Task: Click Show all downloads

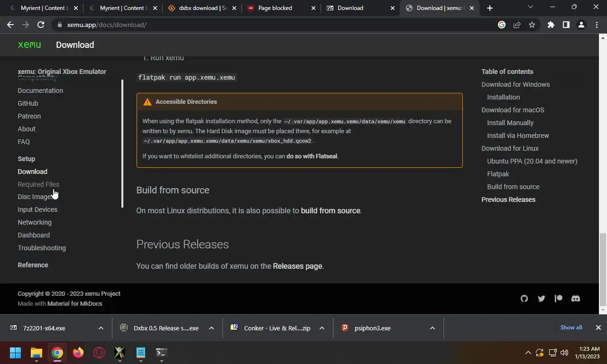Action: 571,328
